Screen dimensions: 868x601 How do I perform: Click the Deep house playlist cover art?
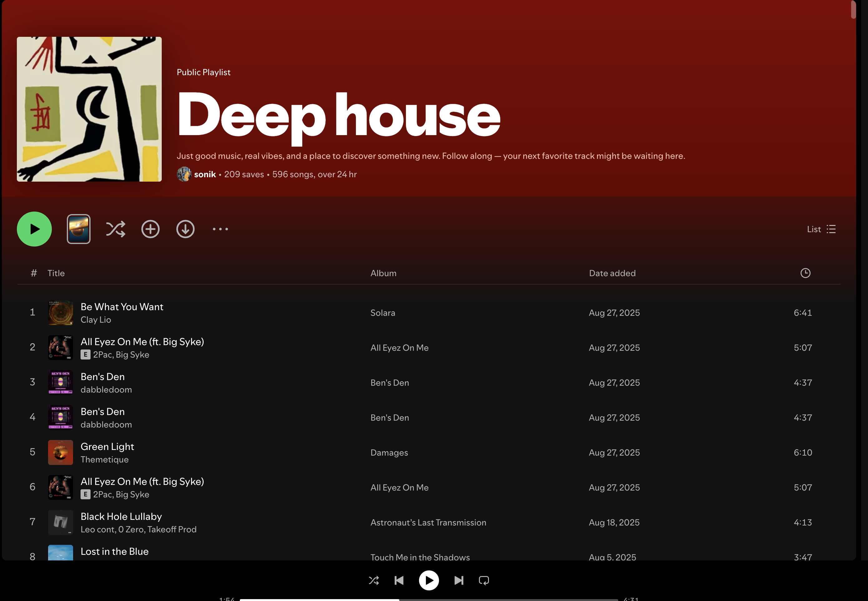[x=89, y=109]
